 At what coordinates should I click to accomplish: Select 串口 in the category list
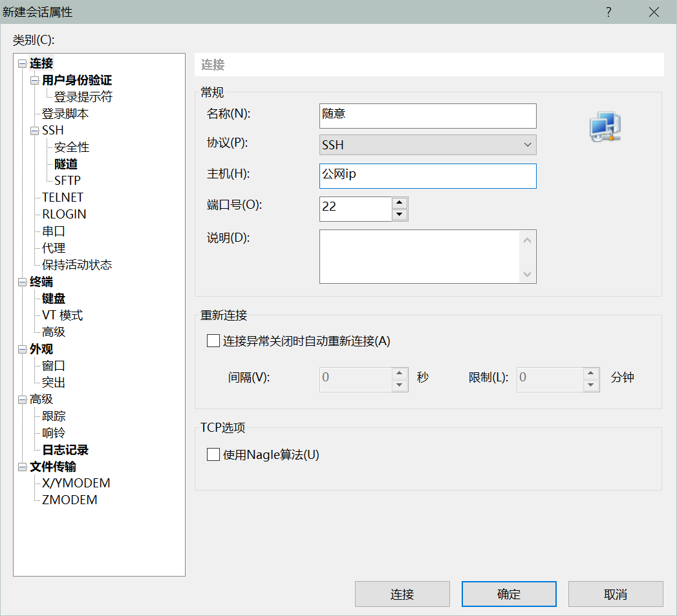pos(52,231)
